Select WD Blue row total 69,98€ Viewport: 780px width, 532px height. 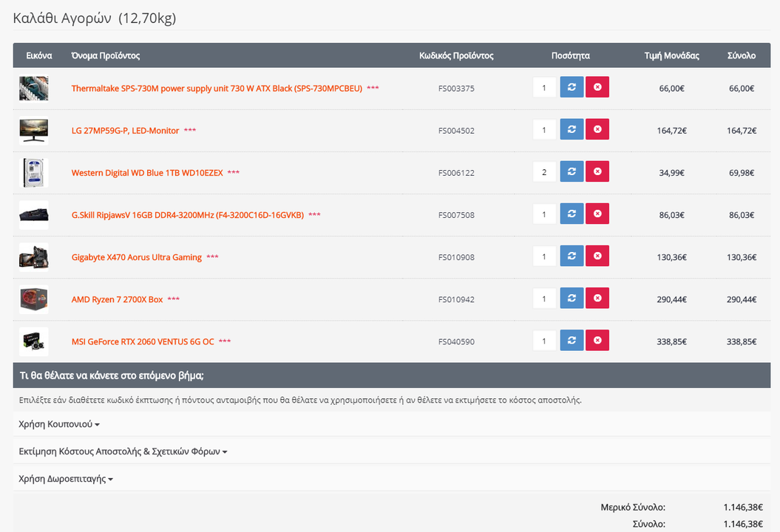(742, 173)
